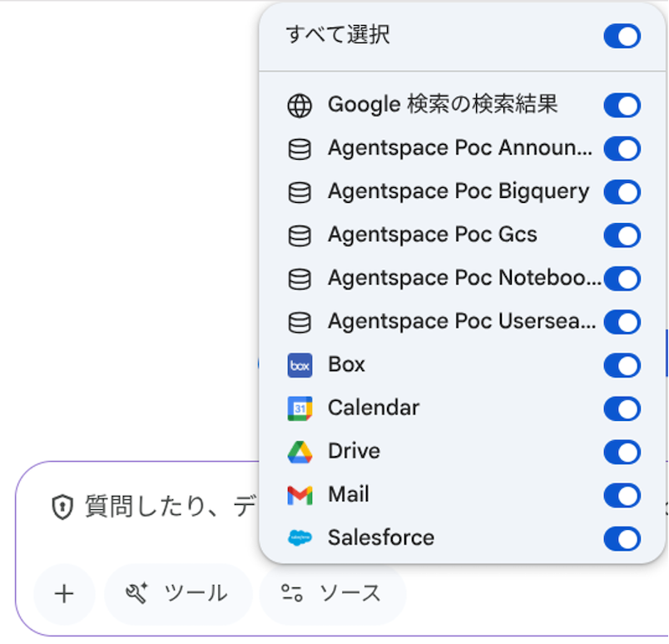Image resolution: width=669 pixels, height=644 pixels.
Task: Disable Google 検索の検索結果 source toggle
Action: pos(622,106)
